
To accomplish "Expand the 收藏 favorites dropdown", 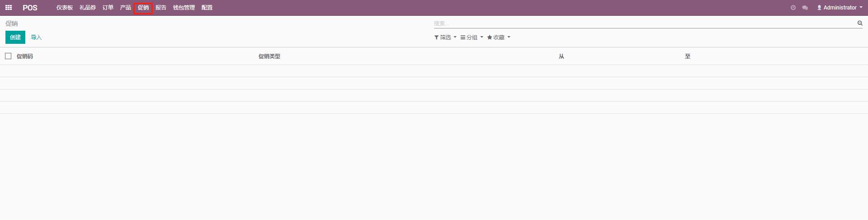I will pyautogui.click(x=499, y=37).
